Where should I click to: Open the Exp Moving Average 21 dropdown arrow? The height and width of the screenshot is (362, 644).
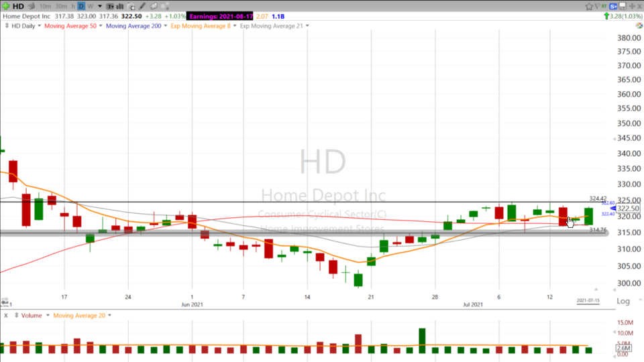point(307,26)
